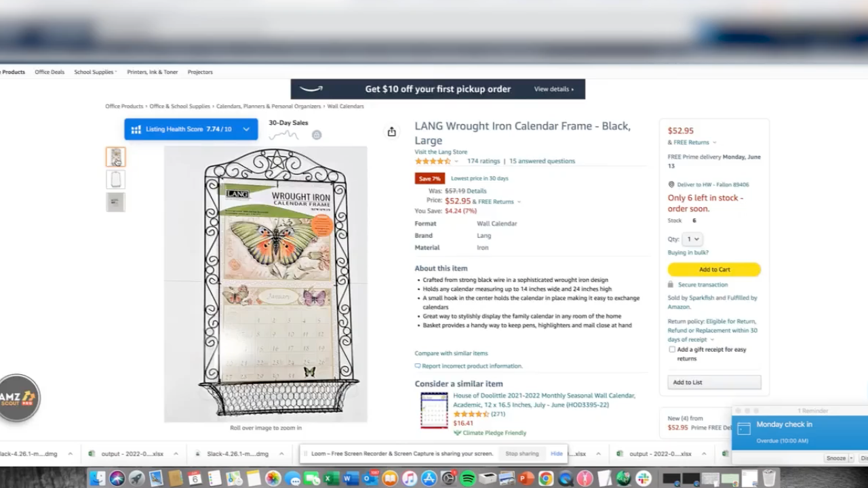Screen dimensions: 868x488
Task: Select the first product thumbnail image
Action: click(x=115, y=157)
